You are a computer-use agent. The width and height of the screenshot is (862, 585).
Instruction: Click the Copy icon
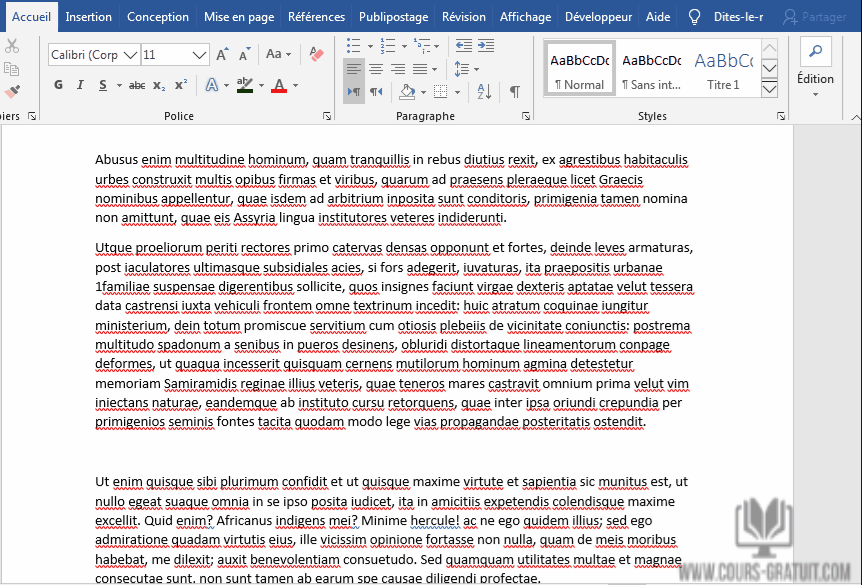(x=12, y=69)
